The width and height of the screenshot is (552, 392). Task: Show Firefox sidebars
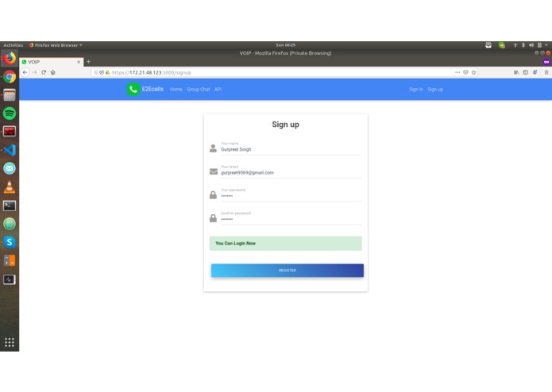pyautogui.click(x=525, y=72)
